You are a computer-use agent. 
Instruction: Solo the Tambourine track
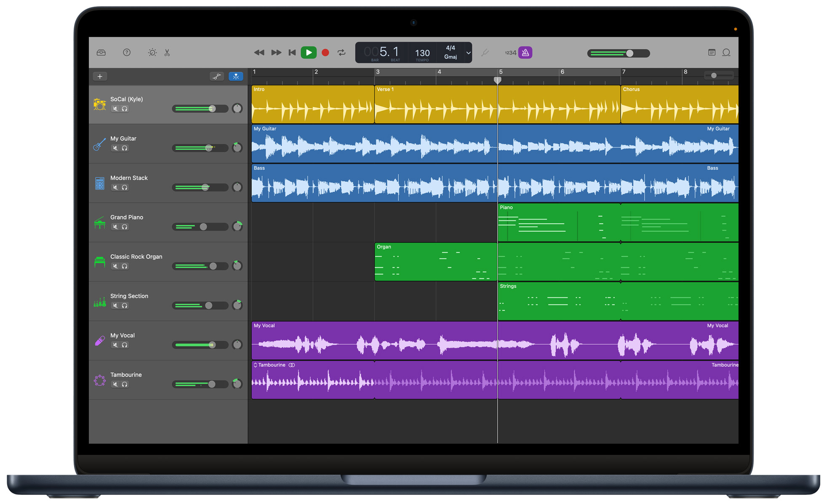(x=125, y=385)
